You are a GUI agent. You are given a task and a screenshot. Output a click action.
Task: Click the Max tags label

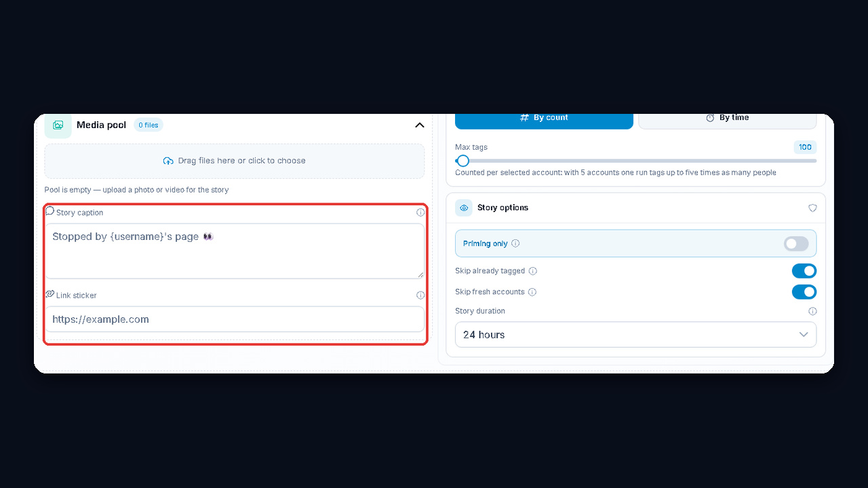471,147
